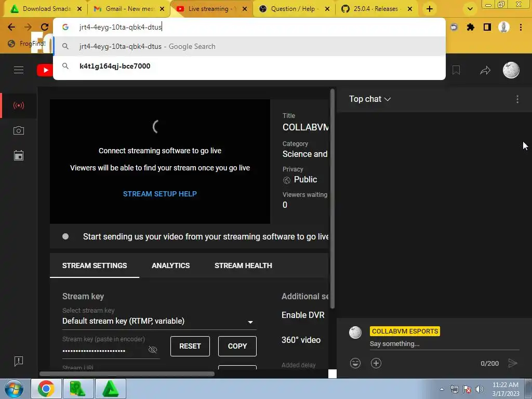The image size is (532, 399).
Task: Click the COPY stream key button
Action: coord(237,346)
